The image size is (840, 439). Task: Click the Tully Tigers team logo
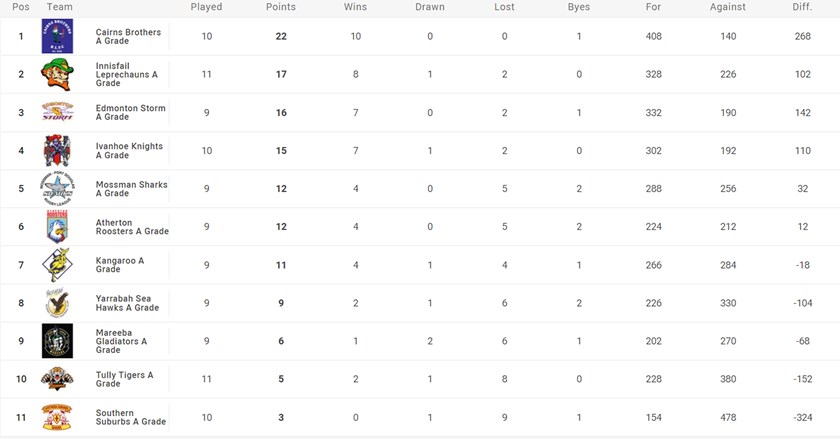(56, 379)
